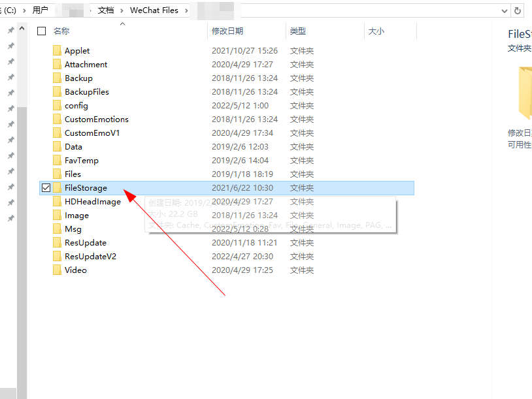Click the ResUpdateV2 folder icon
Screen dimensions: 532x399
(57, 257)
